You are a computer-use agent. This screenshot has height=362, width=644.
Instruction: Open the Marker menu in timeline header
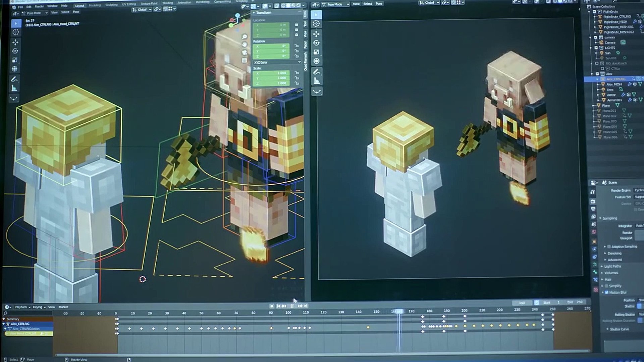pyautogui.click(x=63, y=307)
